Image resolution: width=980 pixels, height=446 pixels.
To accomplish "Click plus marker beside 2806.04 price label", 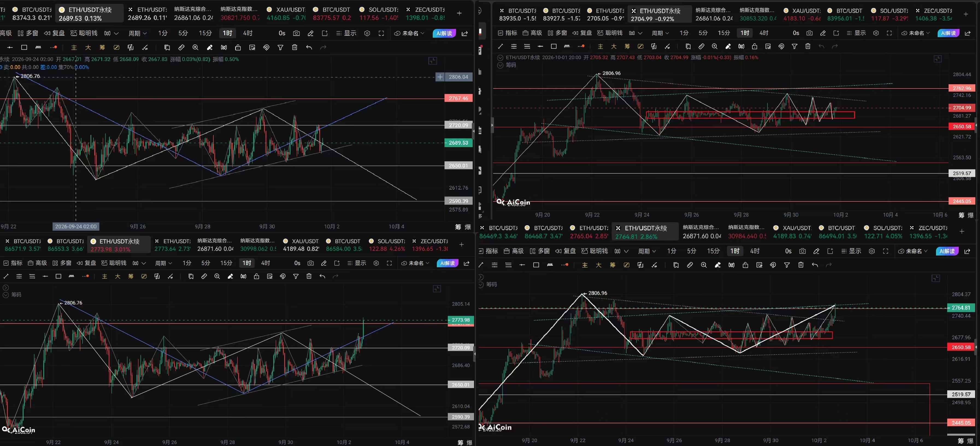I will pos(440,77).
